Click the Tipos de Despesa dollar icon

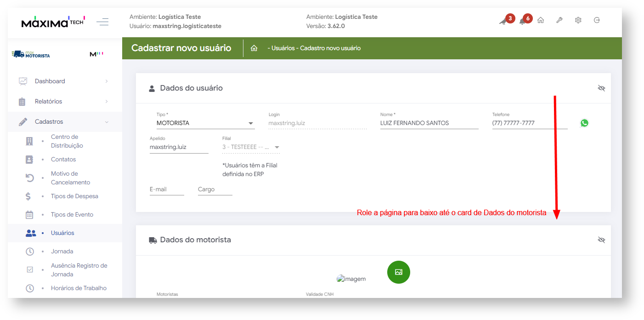pos(28,196)
